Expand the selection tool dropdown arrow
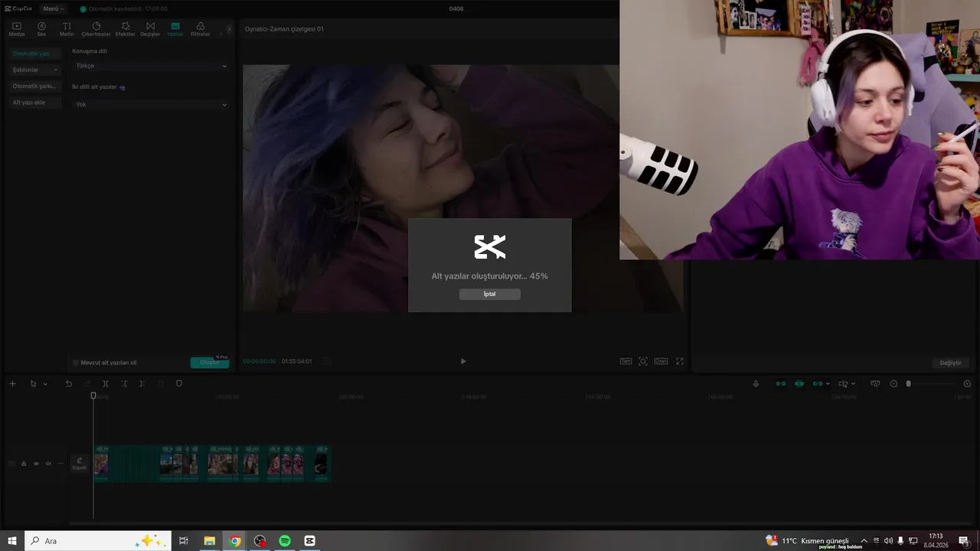The image size is (980, 551). [45, 384]
